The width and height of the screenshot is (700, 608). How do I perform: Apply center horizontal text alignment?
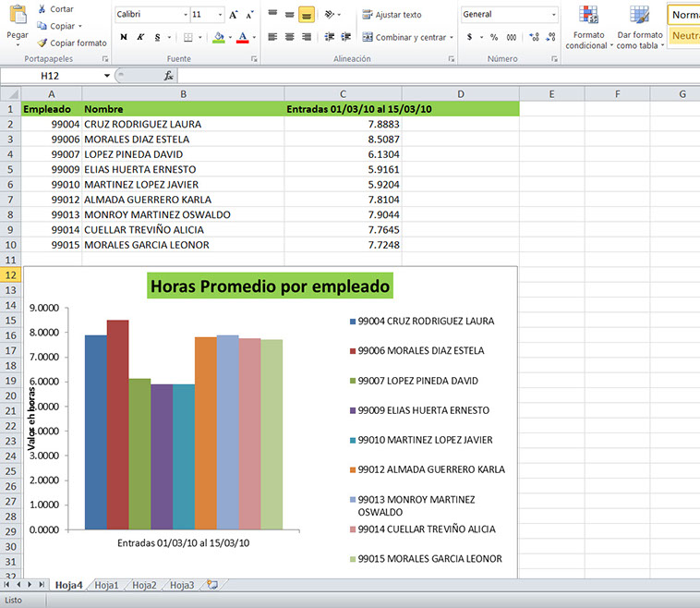pyautogui.click(x=288, y=38)
